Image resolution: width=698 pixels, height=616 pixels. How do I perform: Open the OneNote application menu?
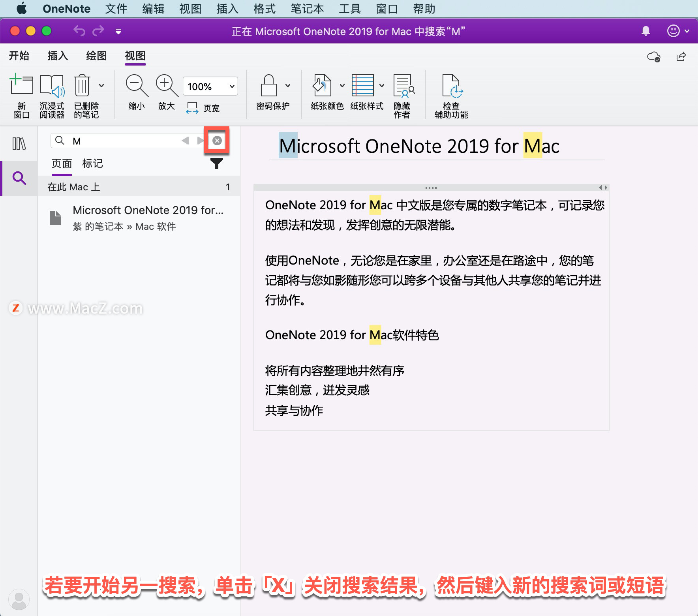pos(66,9)
